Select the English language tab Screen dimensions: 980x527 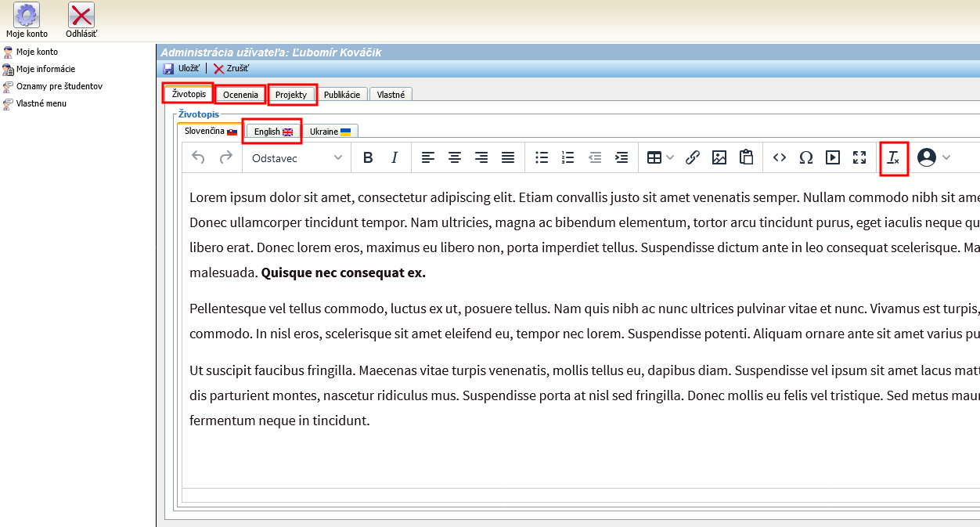click(x=272, y=132)
